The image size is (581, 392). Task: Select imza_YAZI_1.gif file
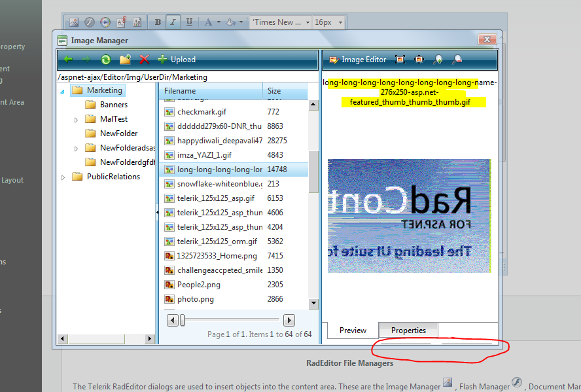234,155
